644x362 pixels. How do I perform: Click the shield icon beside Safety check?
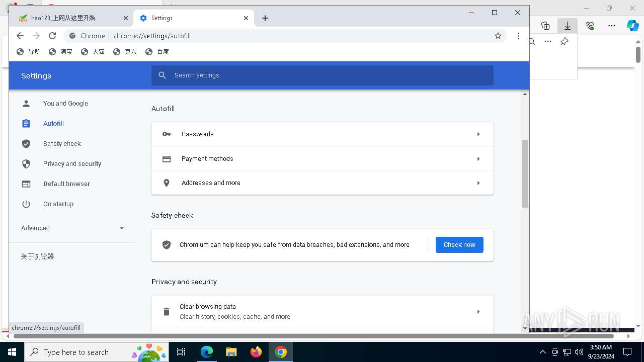pyautogui.click(x=26, y=144)
